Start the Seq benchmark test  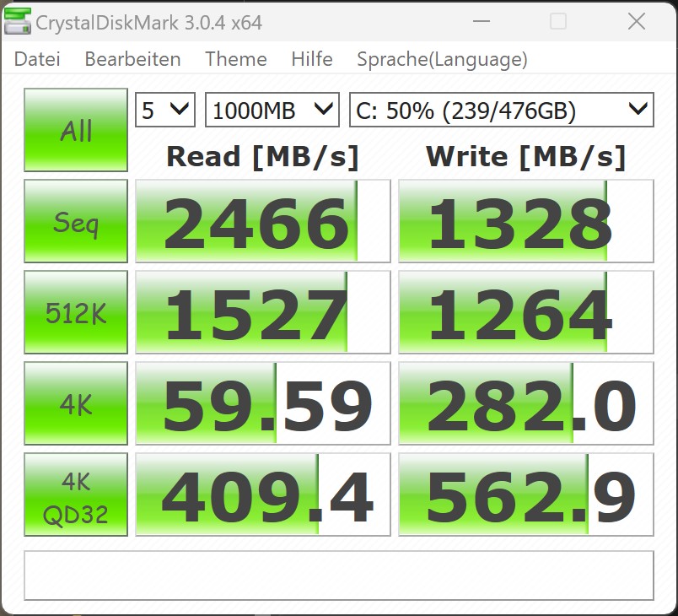(76, 221)
